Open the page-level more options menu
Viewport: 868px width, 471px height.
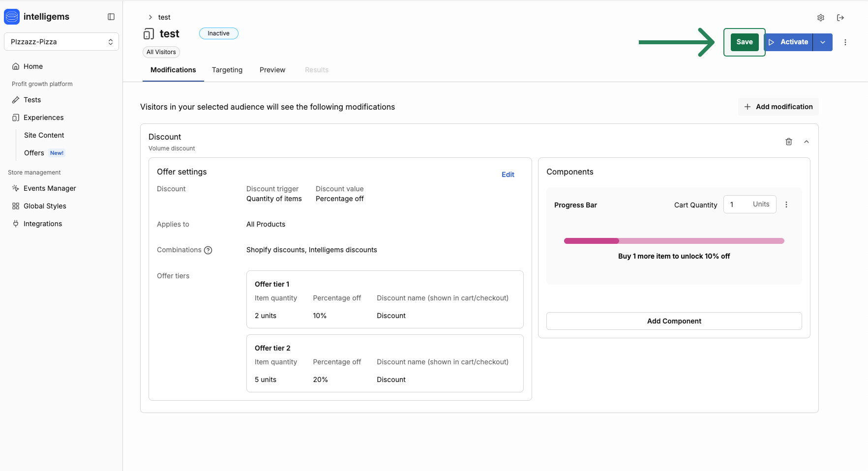[x=845, y=42]
